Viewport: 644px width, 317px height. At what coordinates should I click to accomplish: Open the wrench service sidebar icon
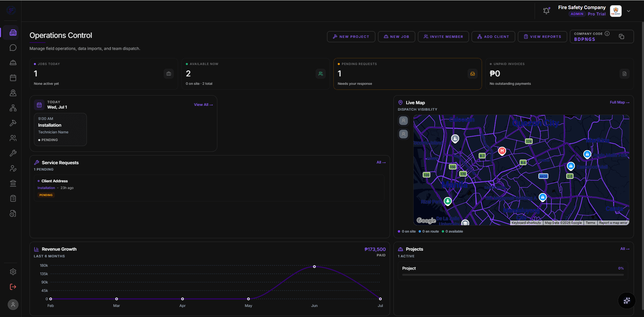coord(13,153)
